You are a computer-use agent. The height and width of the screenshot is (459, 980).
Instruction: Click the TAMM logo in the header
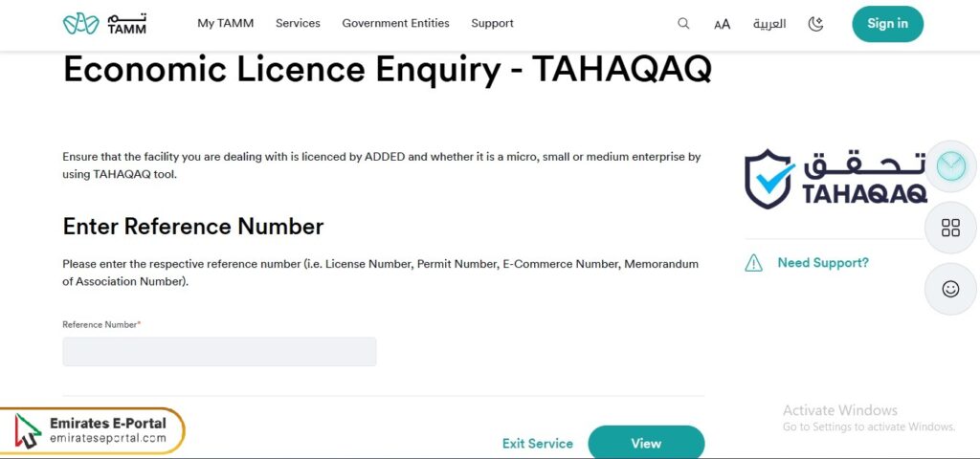[x=93, y=23]
